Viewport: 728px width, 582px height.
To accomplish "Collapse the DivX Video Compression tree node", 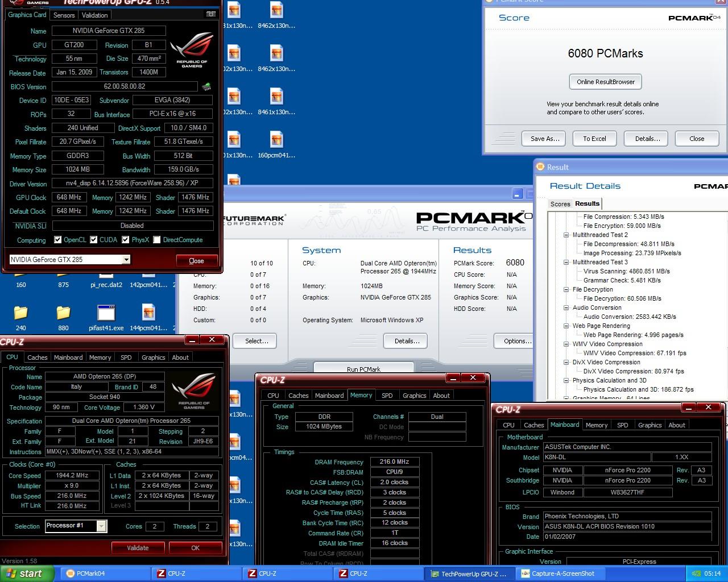I will tap(566, 362).
